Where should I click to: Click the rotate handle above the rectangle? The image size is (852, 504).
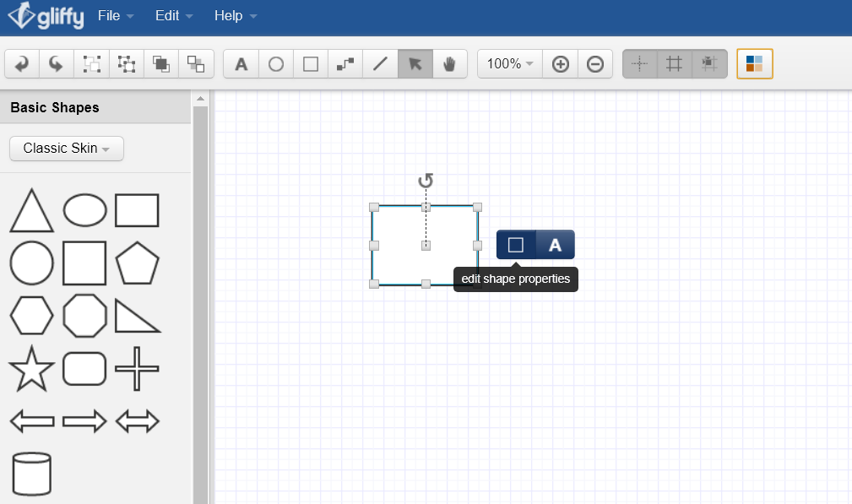click(426, 181)
